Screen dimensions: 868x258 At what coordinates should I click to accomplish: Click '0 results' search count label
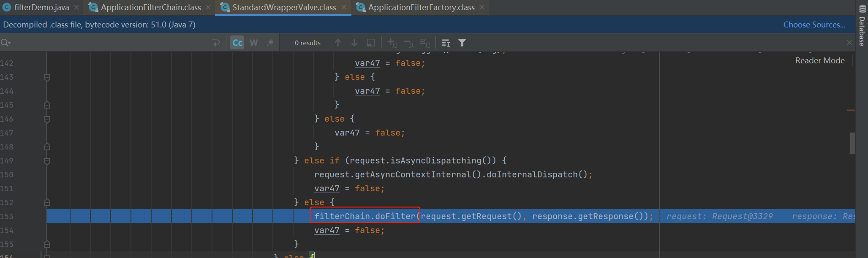(307, 43)
